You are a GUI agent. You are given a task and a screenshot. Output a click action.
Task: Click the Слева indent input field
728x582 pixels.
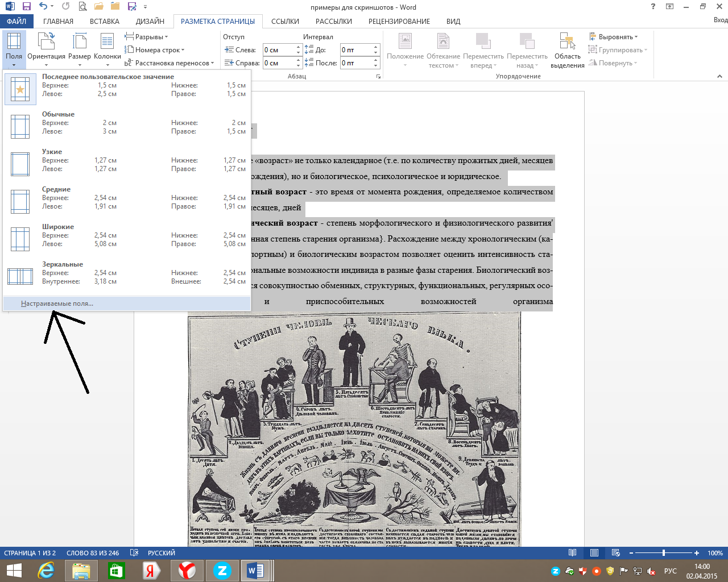pos(279,50)
